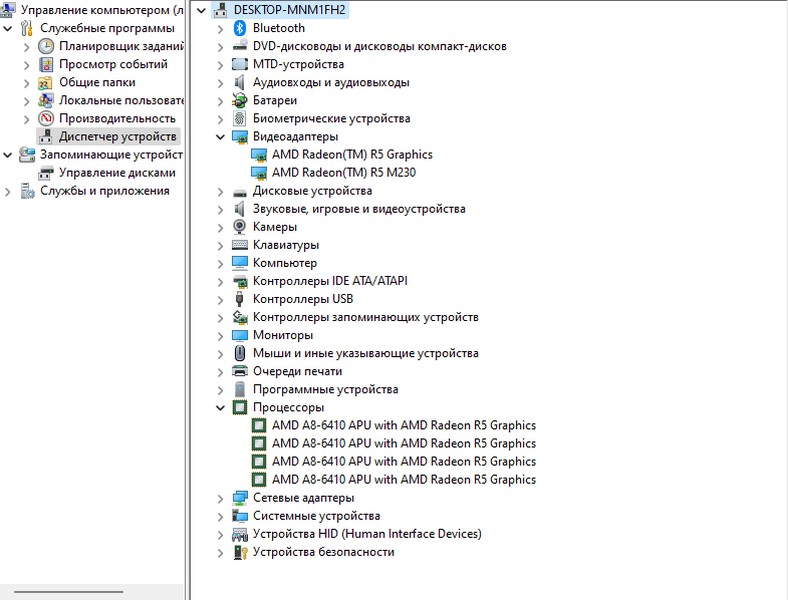Select the first AMD A8-6410 APU processor entry
This screenshot has height=600, width=788.
(x=403, y=425)
